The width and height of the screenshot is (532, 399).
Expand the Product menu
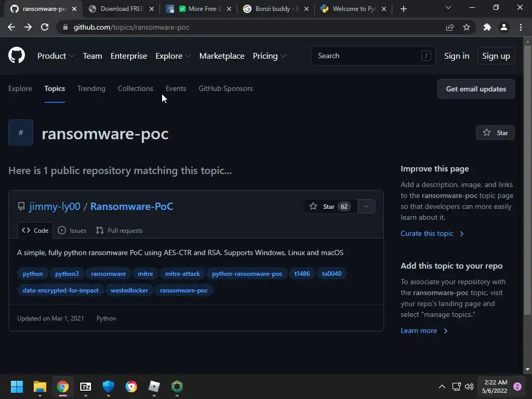(x=56, y=56)
